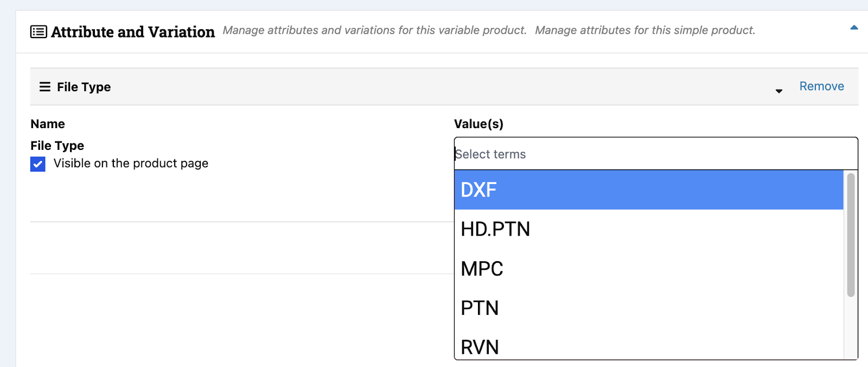The width and height of the screenshot is (868, 367).
Task: Click the File Type header title
Action: [x=84, y=87]
